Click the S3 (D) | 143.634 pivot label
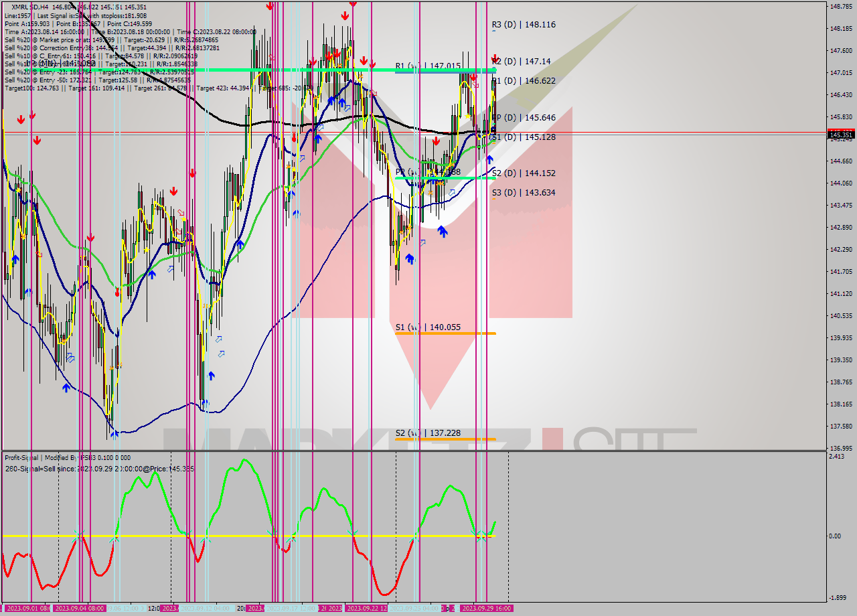Viewport: 857px width, 616px height. (524, 192)
